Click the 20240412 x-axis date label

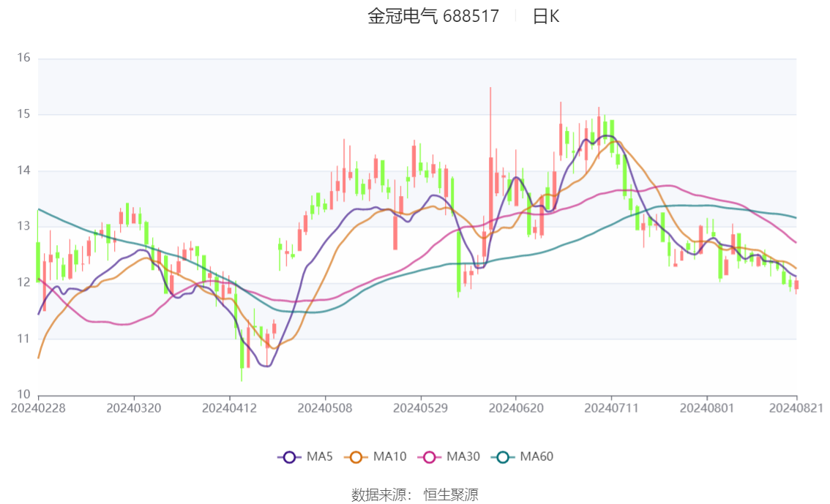[229, 408]
